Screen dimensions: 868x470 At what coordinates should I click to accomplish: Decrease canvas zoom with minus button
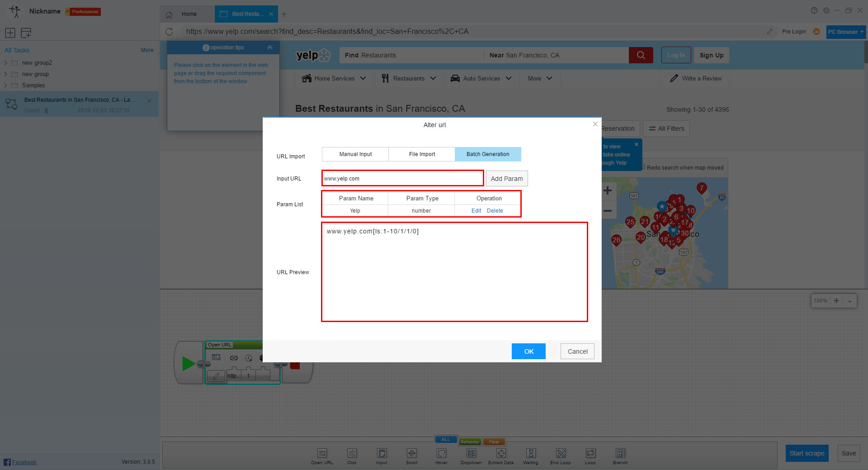[849, 301]
